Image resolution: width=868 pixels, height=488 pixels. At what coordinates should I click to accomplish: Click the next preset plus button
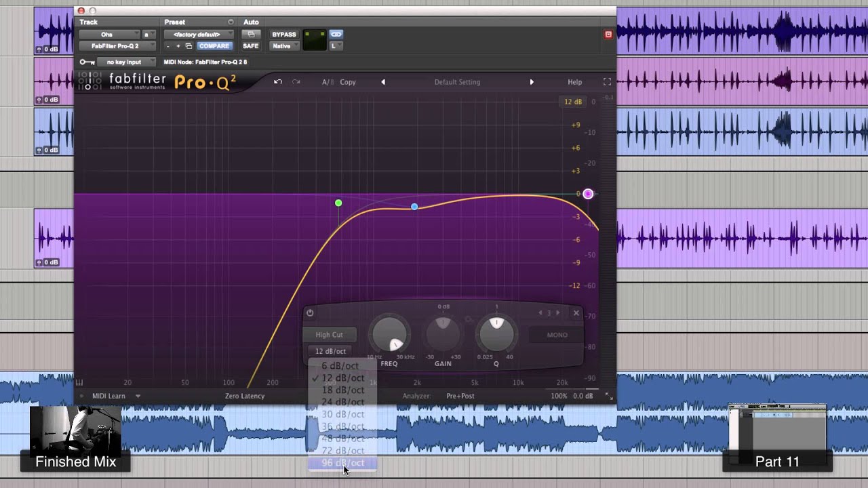178,46
